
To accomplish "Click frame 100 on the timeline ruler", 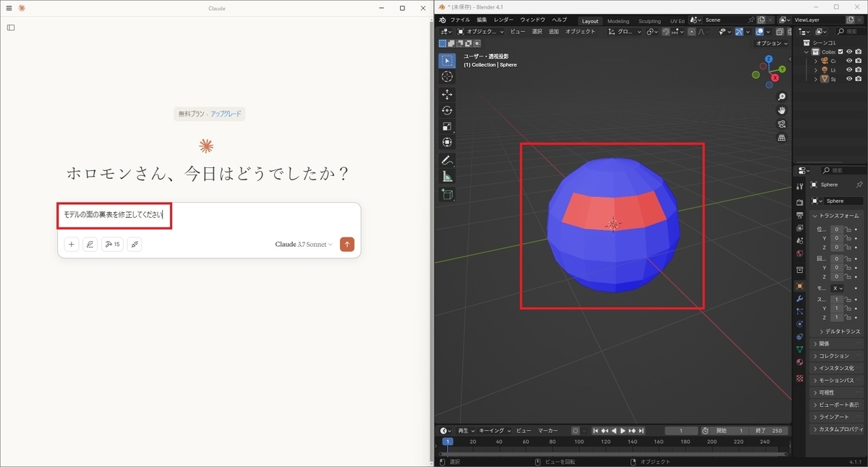I will [x=579, y=441].
